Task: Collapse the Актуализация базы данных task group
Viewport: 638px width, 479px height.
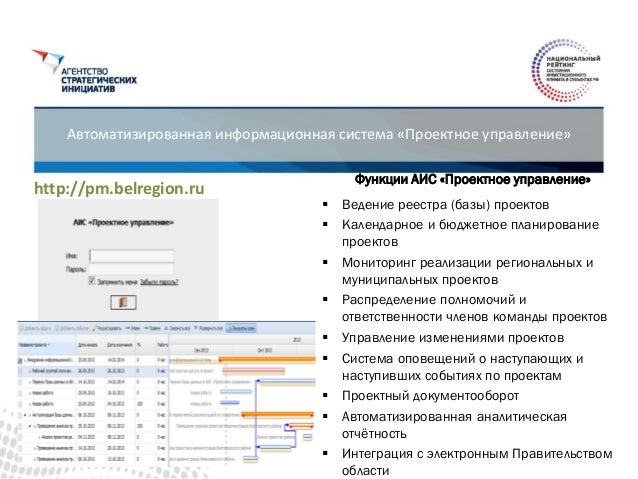Action: click(25, 415)
